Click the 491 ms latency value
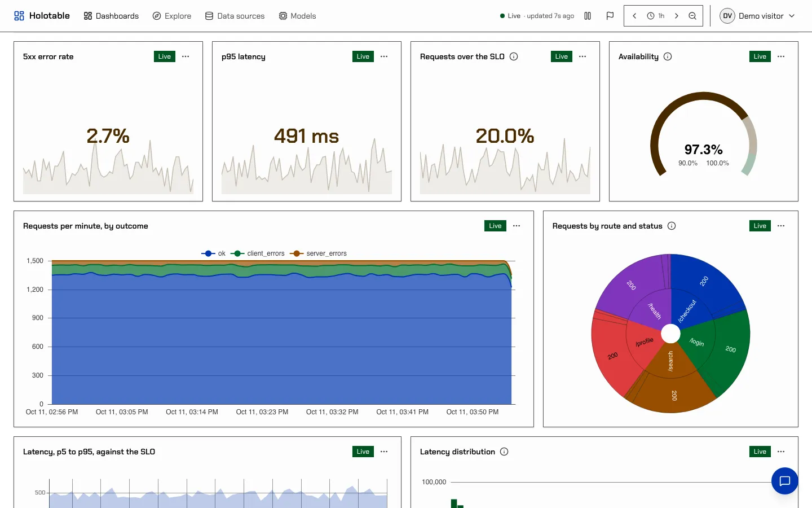The height and width of the screenshot is (508, 812). tap(307, 136)
